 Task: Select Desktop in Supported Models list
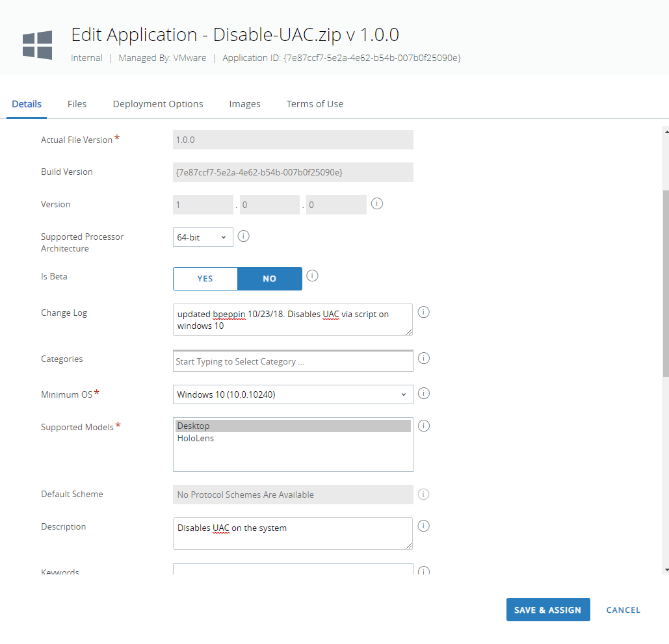pyautogui.click(x=194, y=426)
